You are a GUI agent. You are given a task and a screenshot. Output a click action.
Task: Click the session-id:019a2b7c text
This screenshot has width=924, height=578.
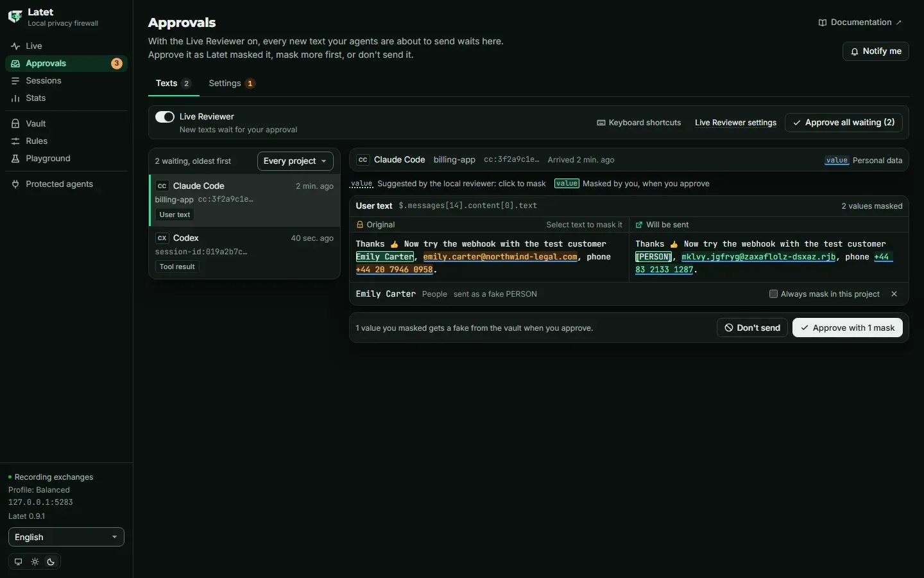[x=201, y=252]
